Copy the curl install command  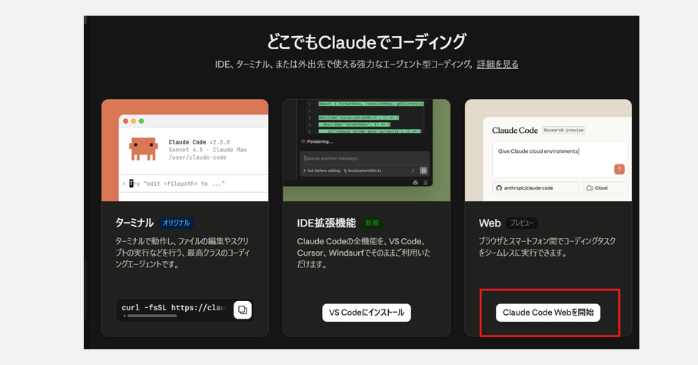pyautogui.click(x=243, y=310)
